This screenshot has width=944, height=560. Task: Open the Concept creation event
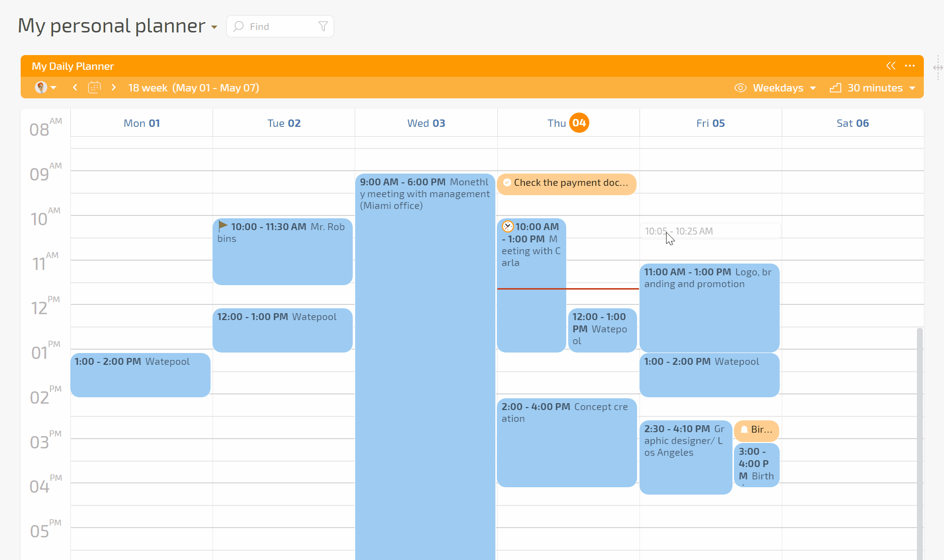pyautogui.click(x=566, y=442)
